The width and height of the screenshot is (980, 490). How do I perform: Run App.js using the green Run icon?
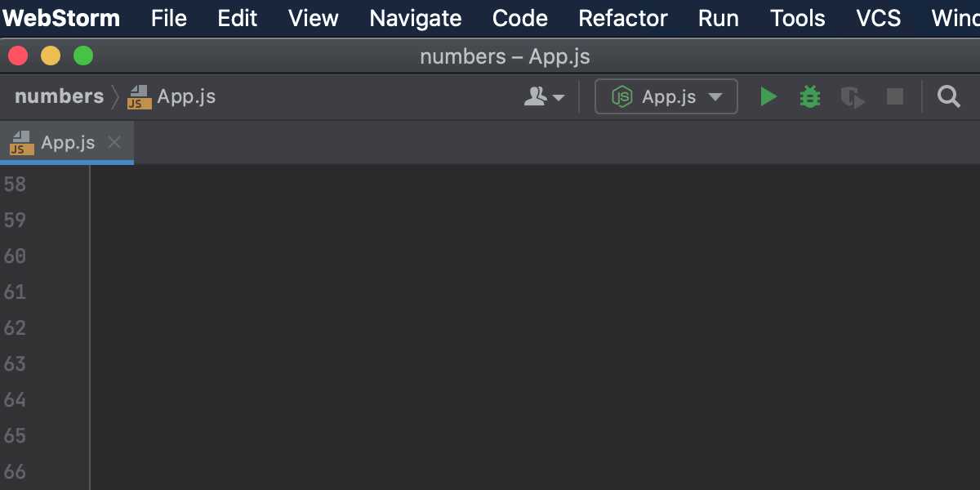[x=768, y=96]
